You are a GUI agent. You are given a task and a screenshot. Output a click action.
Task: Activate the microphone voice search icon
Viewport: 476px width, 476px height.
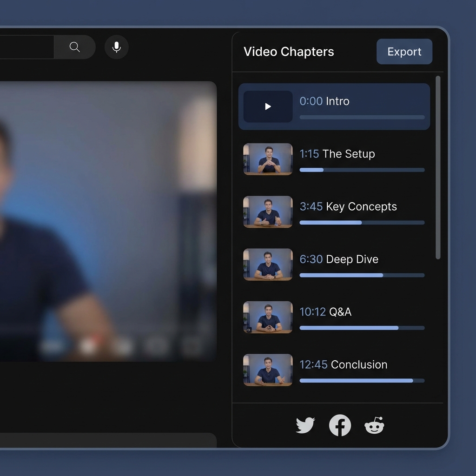[117, 47]
